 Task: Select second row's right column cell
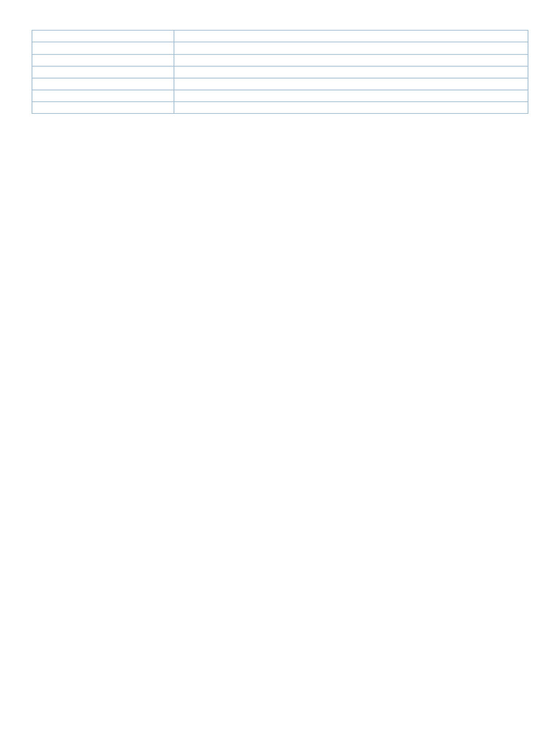coord(351,48)
